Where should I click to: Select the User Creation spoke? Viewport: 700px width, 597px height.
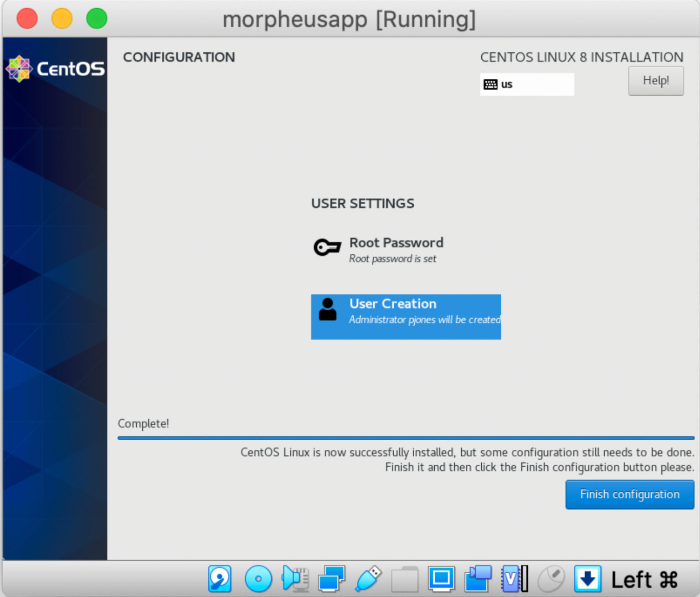[406, 316]
